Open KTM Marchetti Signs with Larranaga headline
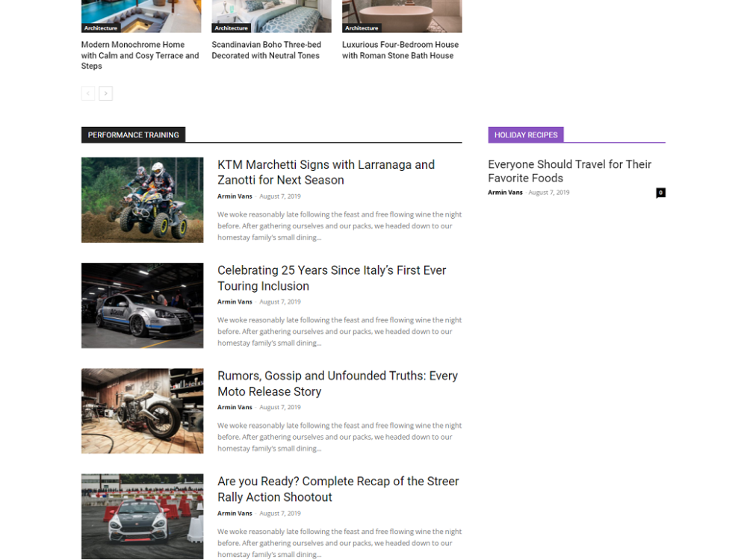This screenshot has width=747, height=560. [326, 172]
